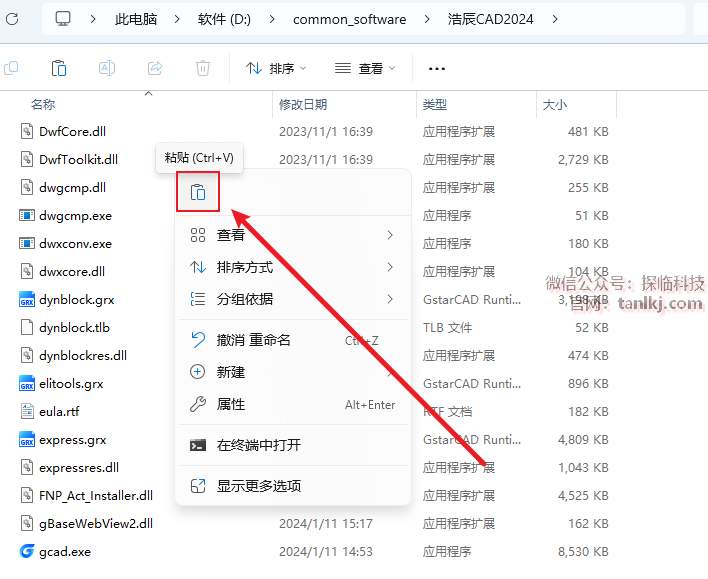
Task: Click the 2,729 KB size value
Action: tap(583, 159)
